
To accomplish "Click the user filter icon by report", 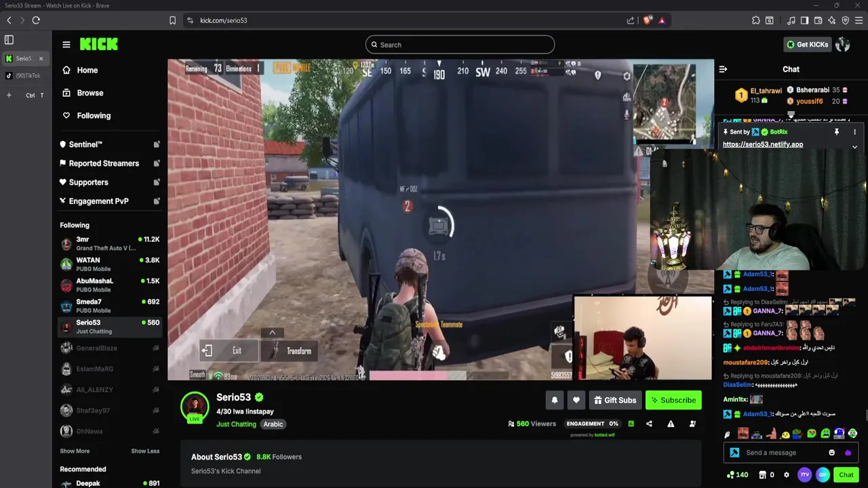I will click(x=692, y=424).
